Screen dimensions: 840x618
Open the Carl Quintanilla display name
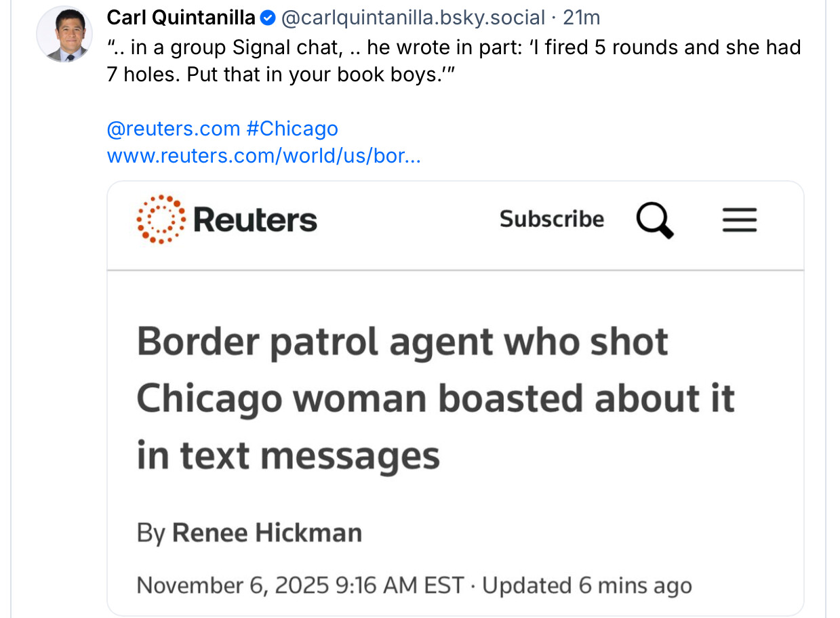[181, 18]
